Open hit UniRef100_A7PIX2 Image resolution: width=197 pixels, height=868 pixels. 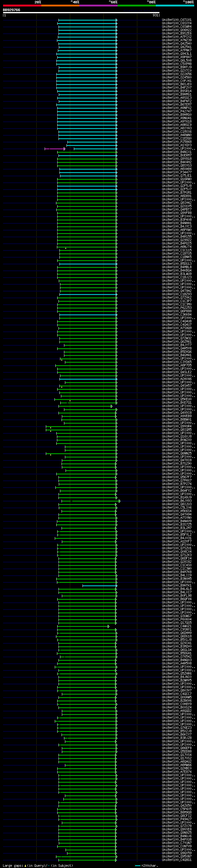176,37
